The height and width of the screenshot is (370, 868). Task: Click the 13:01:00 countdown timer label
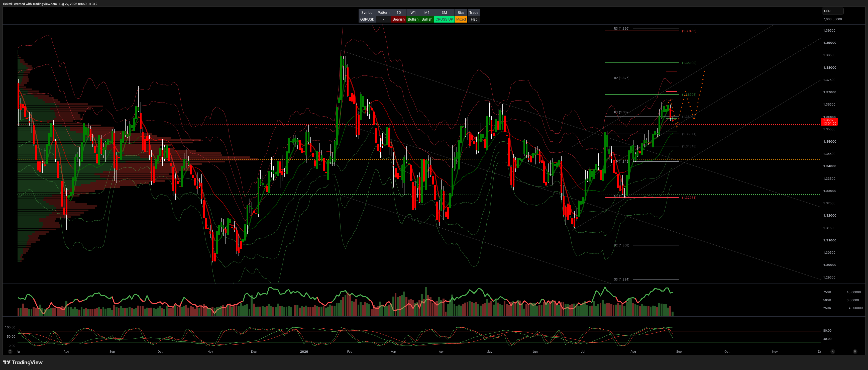click(829, 124)
